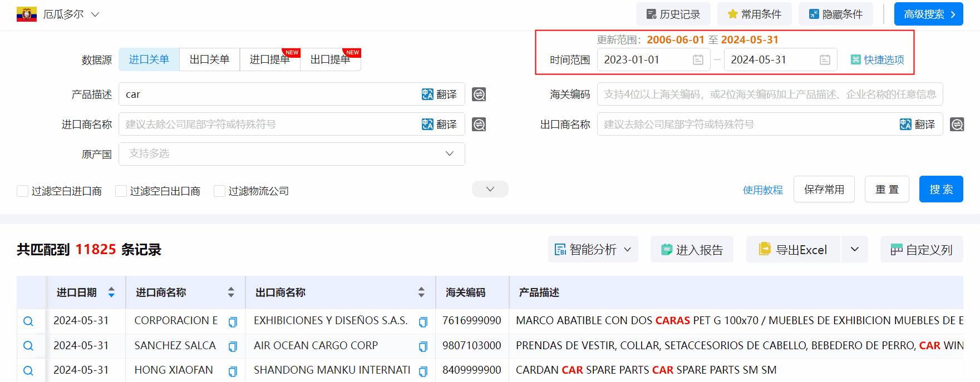Check the filter logistics companies box
This screenshot has height=382, width=980.
point(220,191)
